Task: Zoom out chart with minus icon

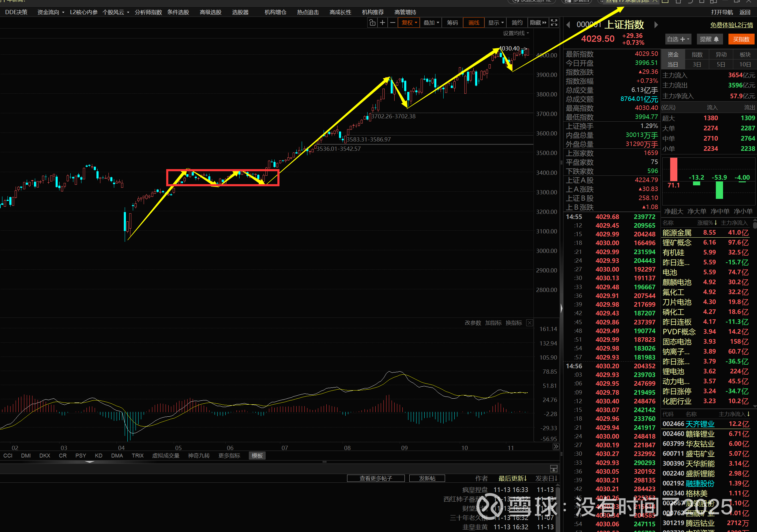Action: [393, 23]
